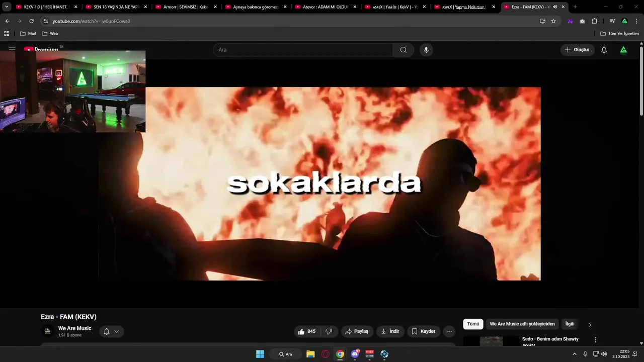Open Discord from the taskbar
The width and height of the screenshot is (644, 362).
point(355,354)
